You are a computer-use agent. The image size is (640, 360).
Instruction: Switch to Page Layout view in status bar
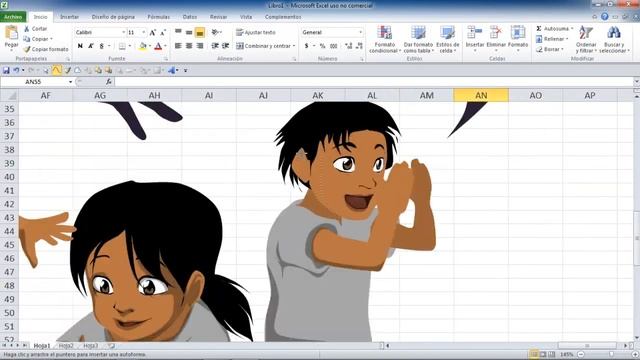click(543, 354)
